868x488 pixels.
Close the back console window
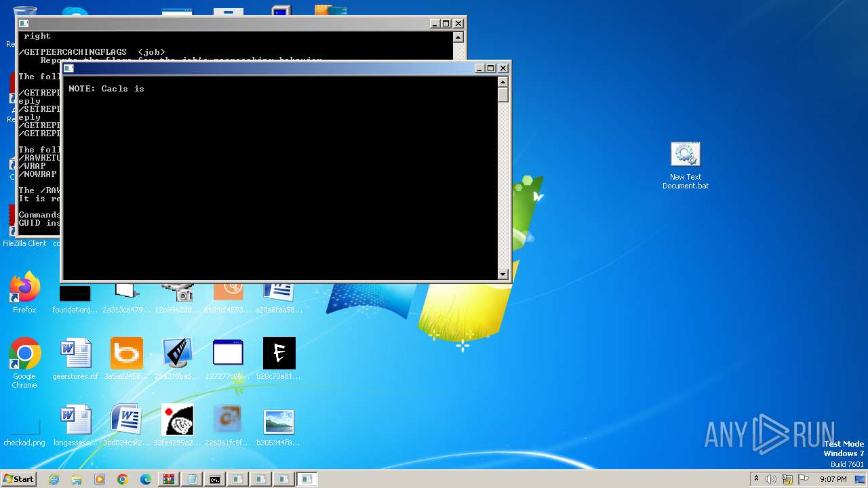pos(458,23)
